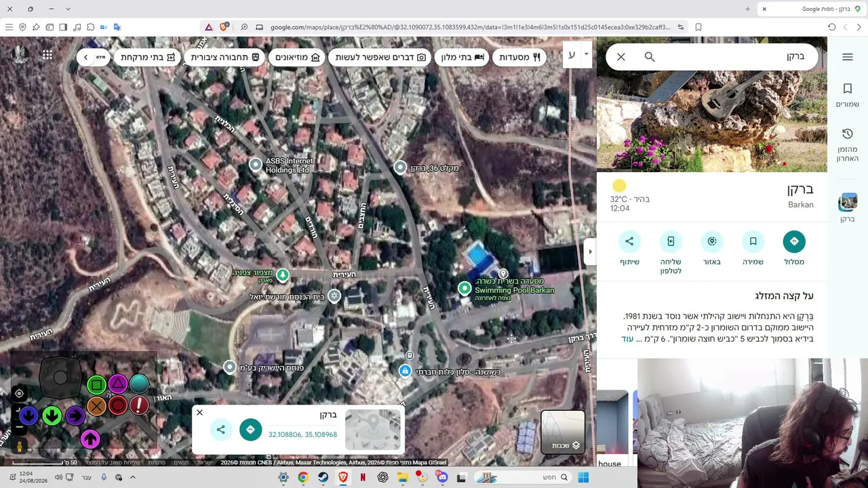Image resolution: width=868 pixels, height=488 pixels.
Task: Open the browser tab search dropdown arrow
Action: 68,9
